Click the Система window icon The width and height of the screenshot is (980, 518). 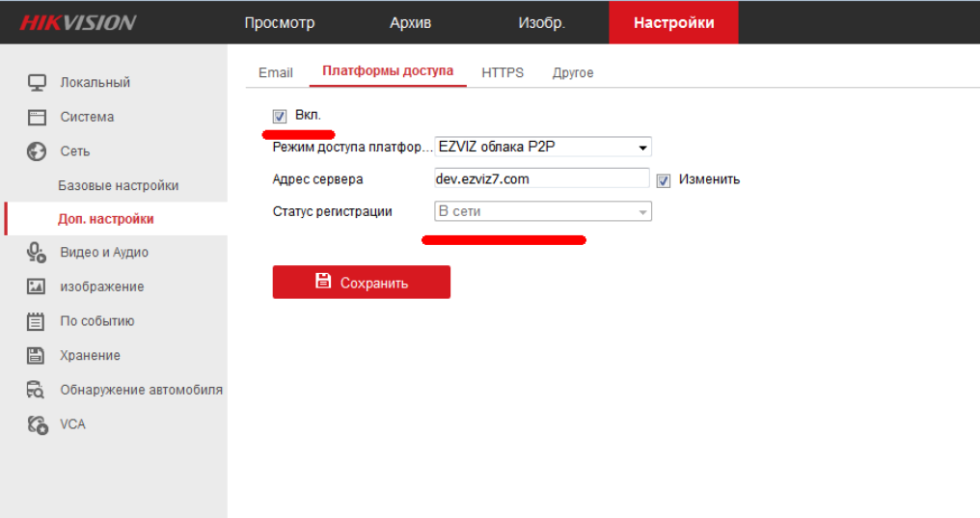(x=37, y=118)
